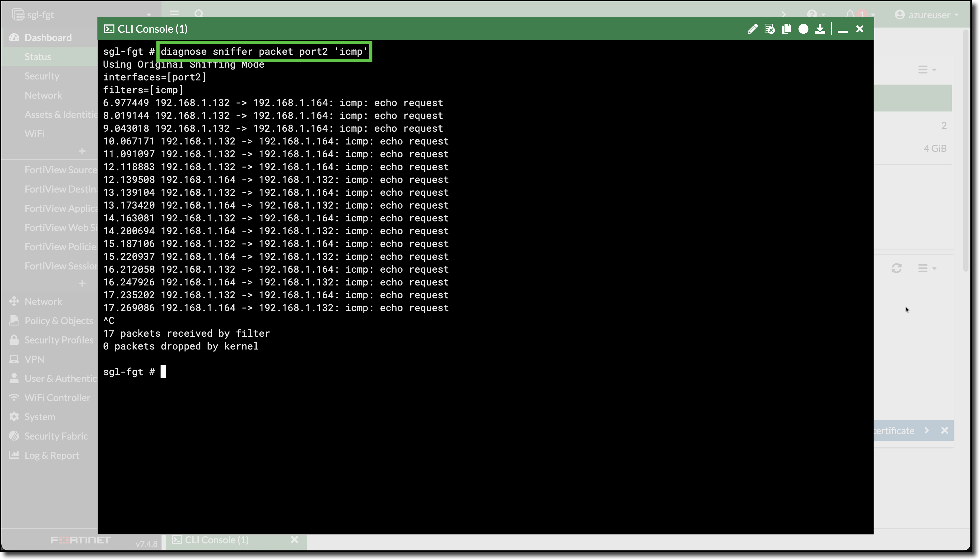Open the Policy & Objects section
The image size is (980, 560).
58,320
